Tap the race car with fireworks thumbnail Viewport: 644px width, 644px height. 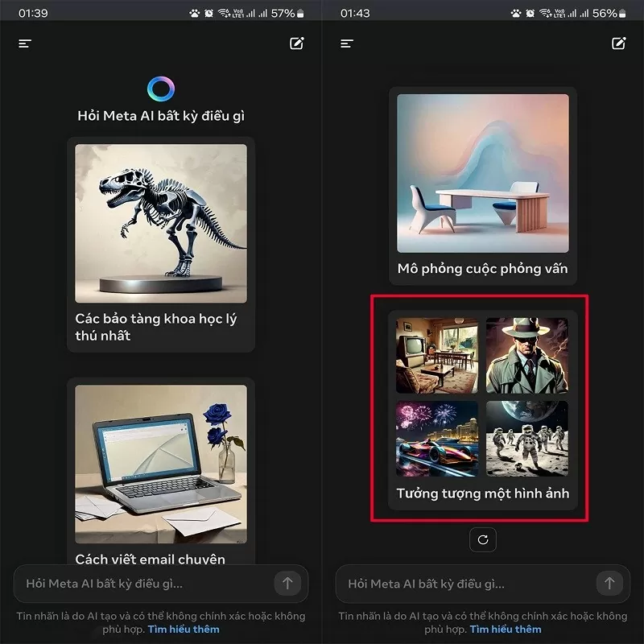click(437, 439)
